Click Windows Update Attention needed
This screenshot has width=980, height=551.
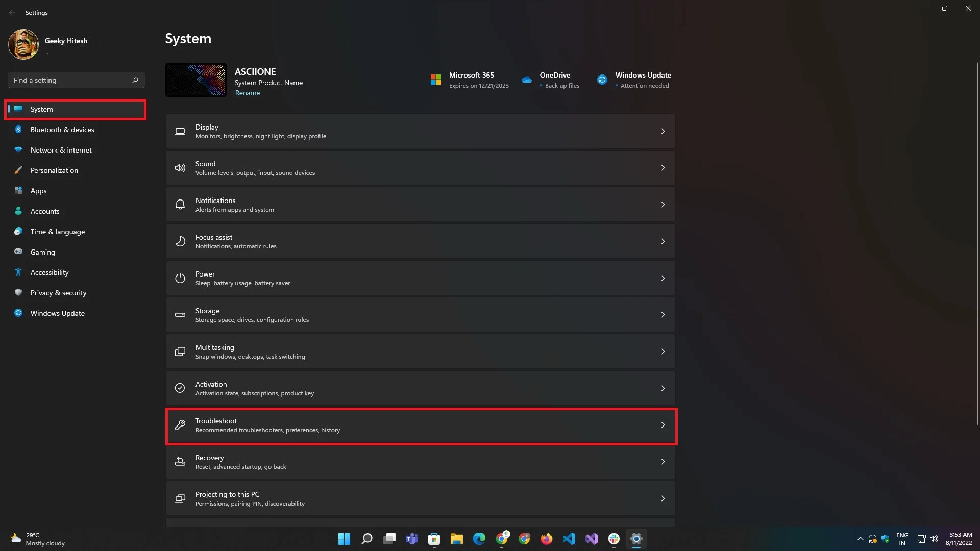644,86
